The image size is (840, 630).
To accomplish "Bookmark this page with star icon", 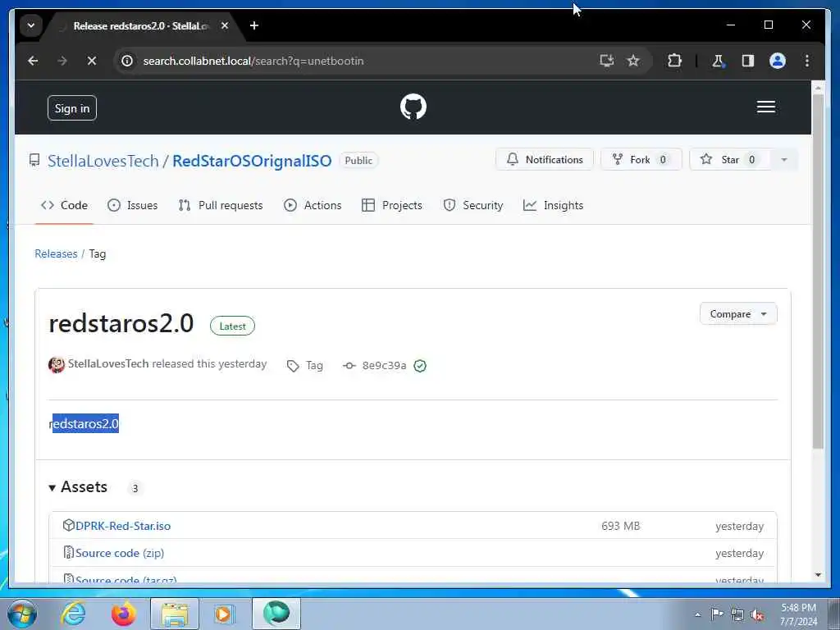I will [x=633, y=61].
